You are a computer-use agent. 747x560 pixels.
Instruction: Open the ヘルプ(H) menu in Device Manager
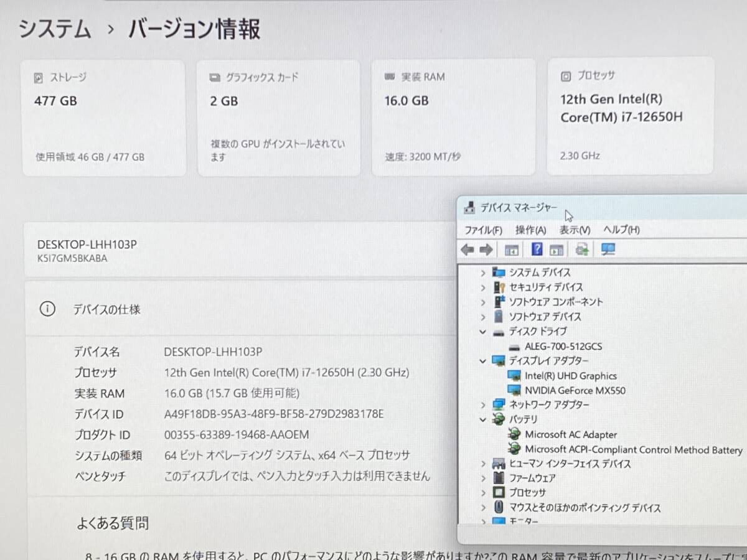(x=621, y=230)
